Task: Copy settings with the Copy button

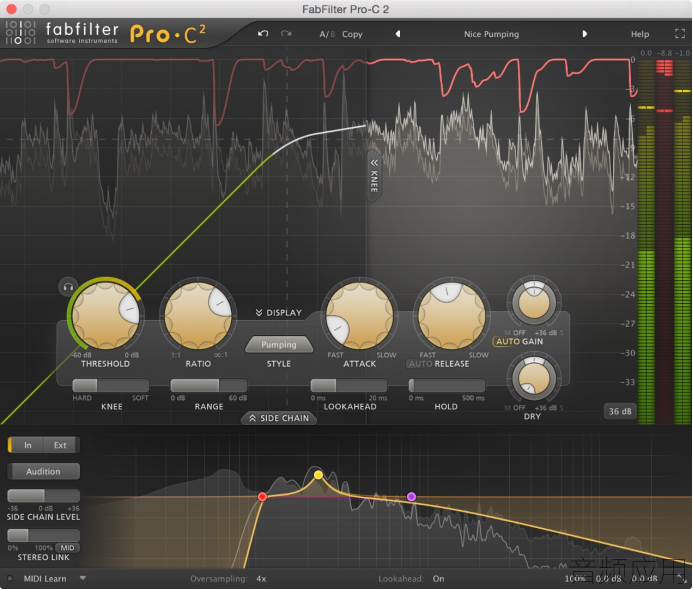Action: tap(352, 34)
